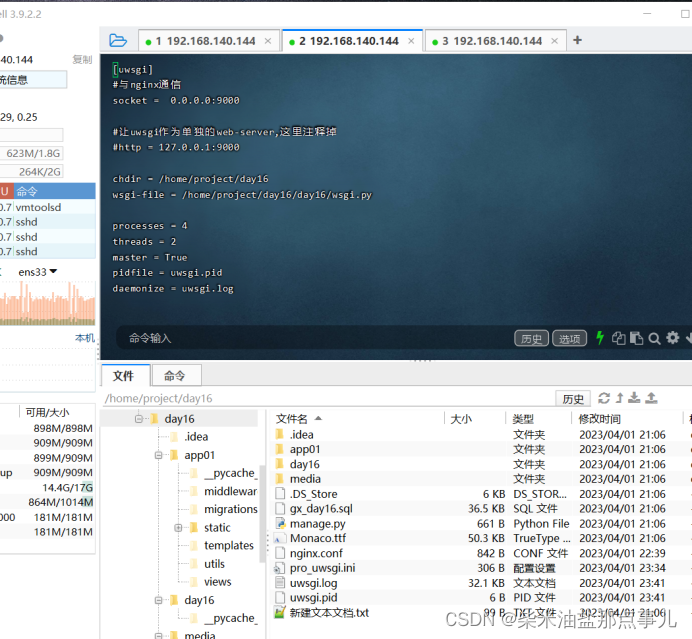The image size is (692, 639).
Task: Select vmtoolsd process row
Action: coord(48,207)
